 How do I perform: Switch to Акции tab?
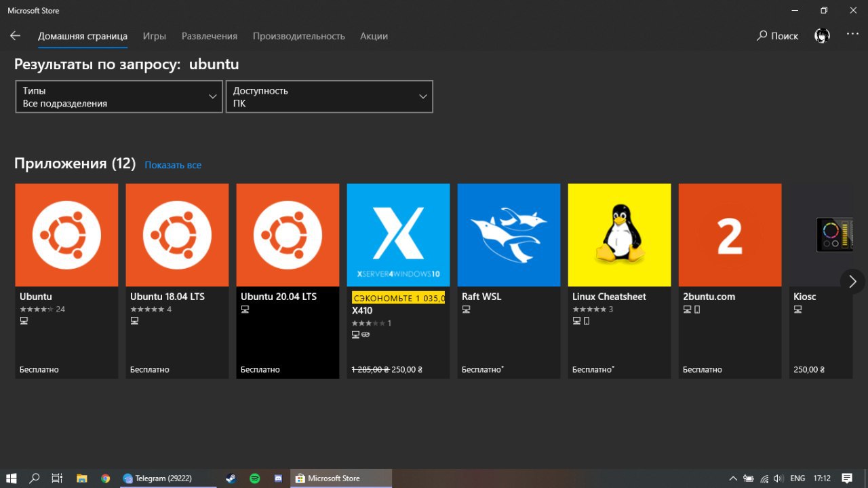(x=374, y=36)
